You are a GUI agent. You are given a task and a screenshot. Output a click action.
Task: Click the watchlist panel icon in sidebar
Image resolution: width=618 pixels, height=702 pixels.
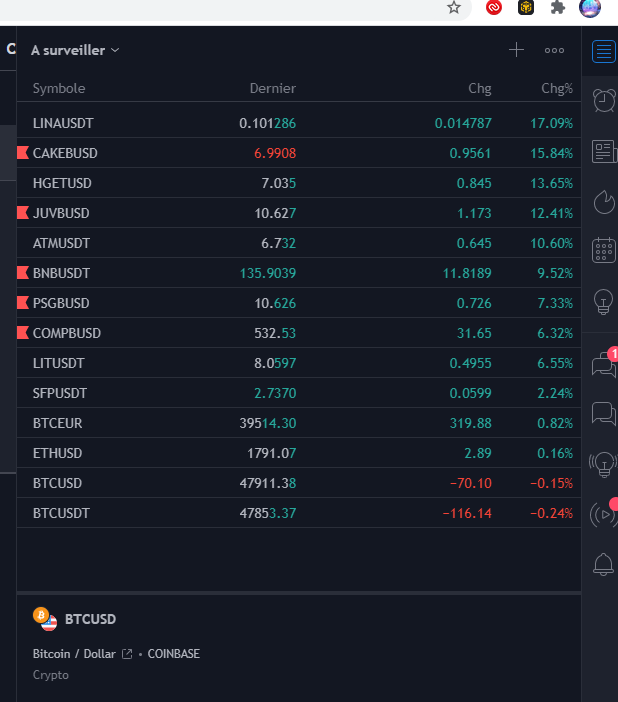point(603,51)
